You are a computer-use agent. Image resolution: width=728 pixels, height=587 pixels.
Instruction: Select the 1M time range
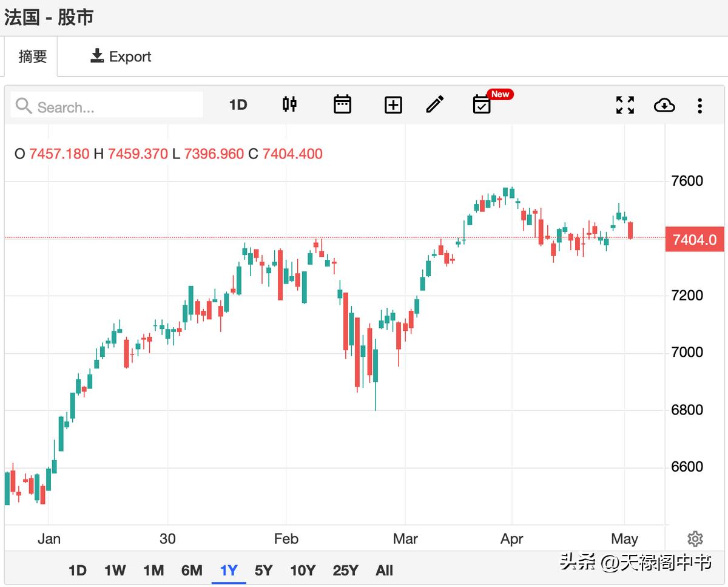(153, 570)
